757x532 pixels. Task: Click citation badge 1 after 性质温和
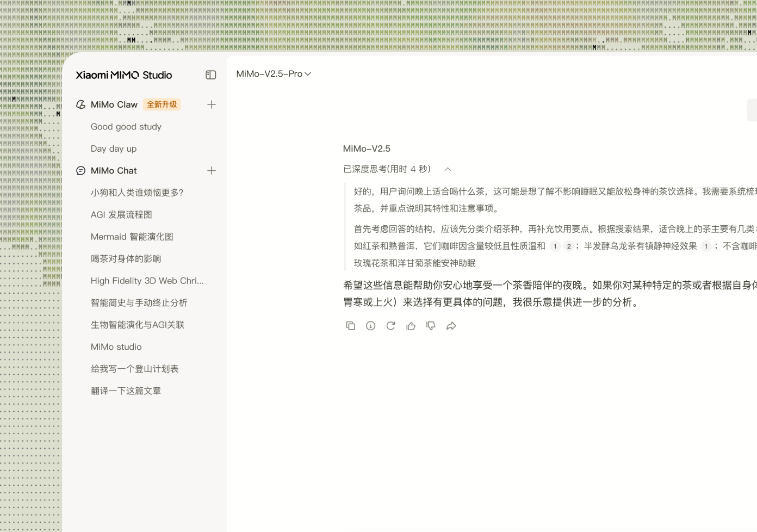[x=555, y=246]
